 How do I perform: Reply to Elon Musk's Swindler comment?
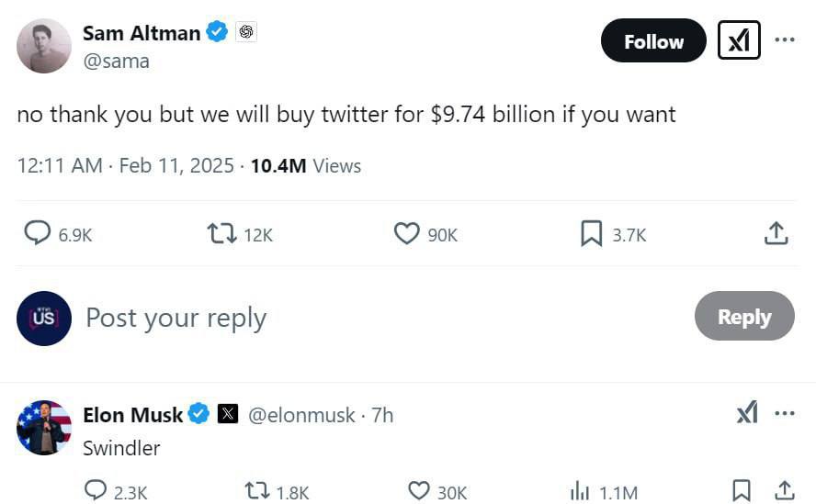pos(96,491)
